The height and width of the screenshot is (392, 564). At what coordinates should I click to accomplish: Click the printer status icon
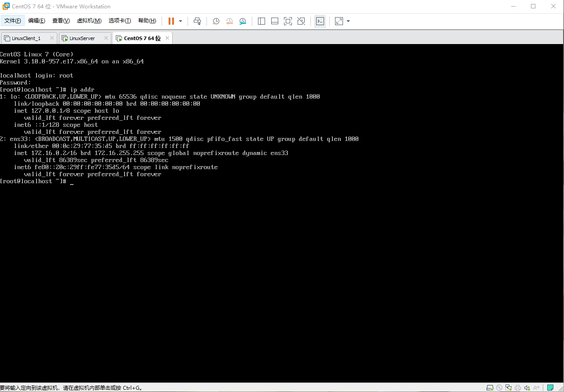(518, 388)
